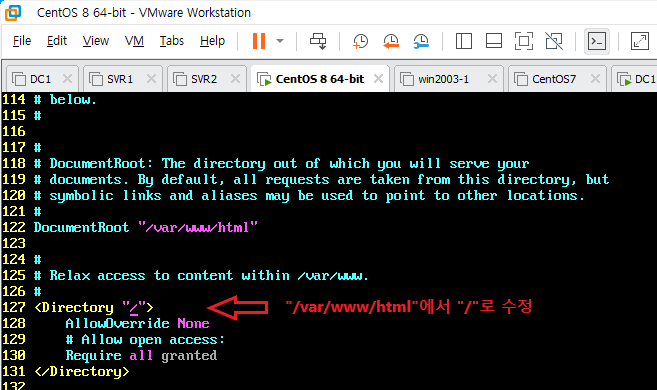Open the Edit menu

(x=57, y=41)
